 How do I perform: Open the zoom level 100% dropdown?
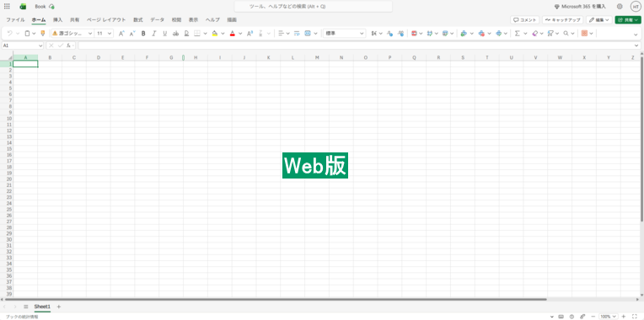coord(609,317)
